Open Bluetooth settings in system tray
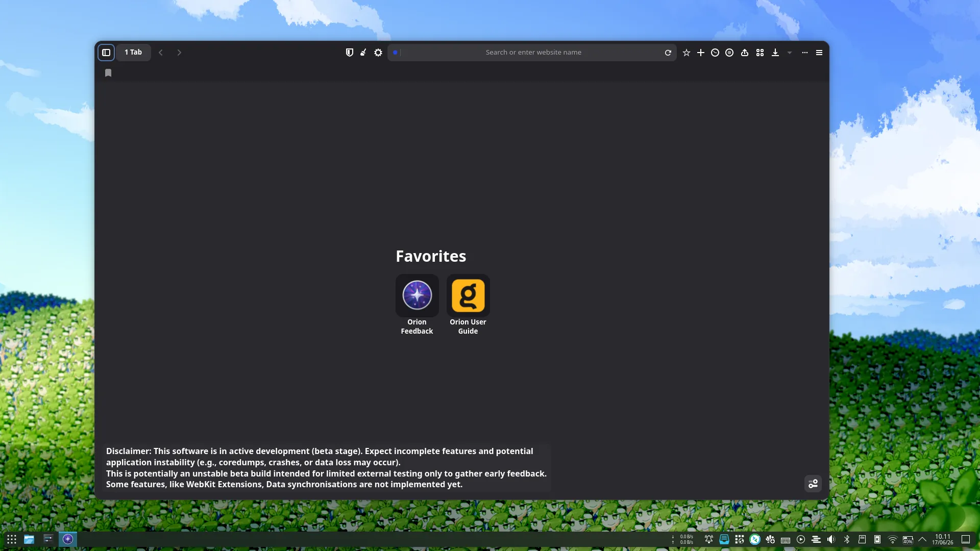Image resolution: width=980 pixels, height=551 pixels. pyautogui.click(x=847, y=539)
